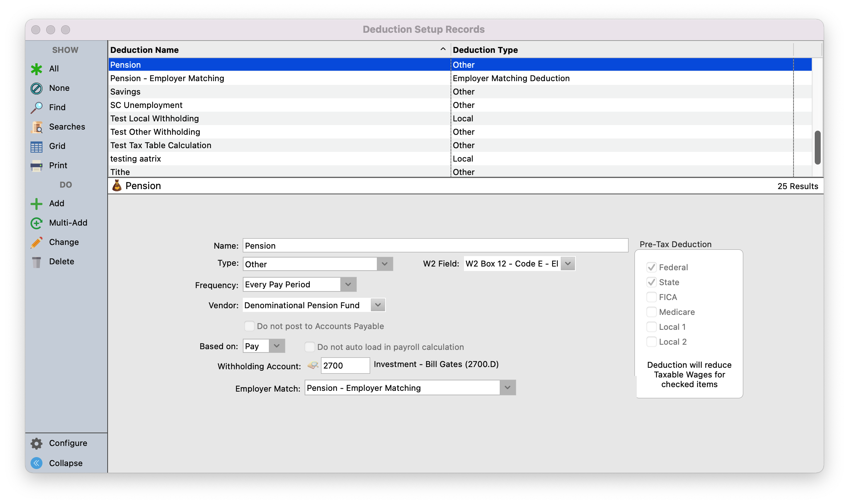
Task: Click the pencil Change icon
Action: tap(36, 242)
